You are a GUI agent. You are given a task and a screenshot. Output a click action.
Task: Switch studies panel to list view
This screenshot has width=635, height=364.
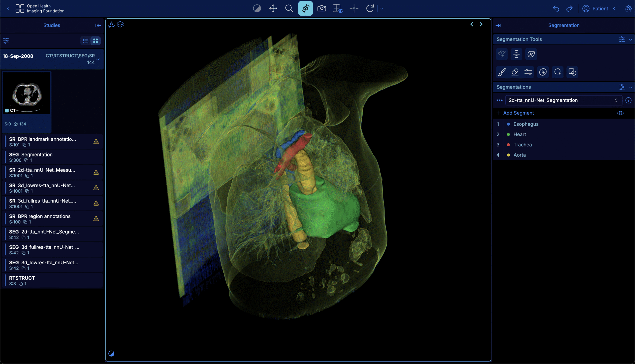85,40
